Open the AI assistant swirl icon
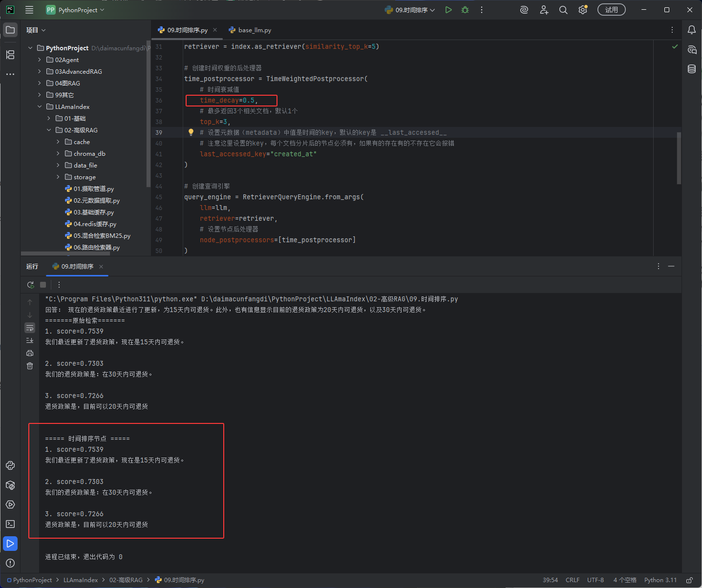Viewport: 702px width, 588px height. pos(524,10)
